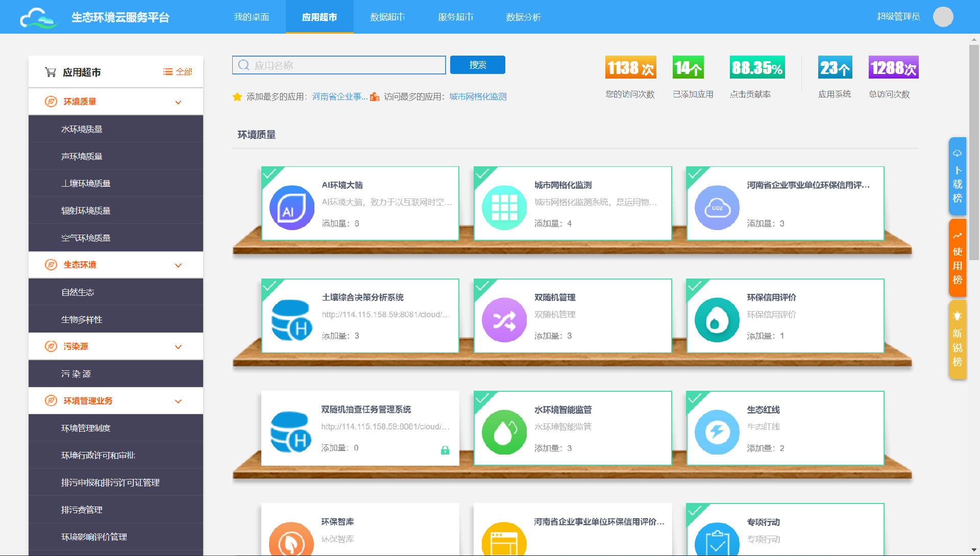The image size is (980, 556).
Task: Click the 城市网格化监测 grid icon
Action: [504, 208]
